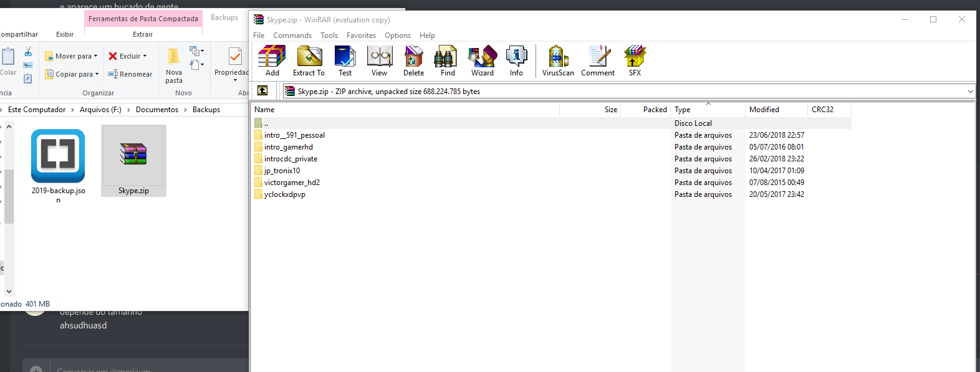Sort WinRAR list by Name column

pyautogui.click(x=405, y=110)
